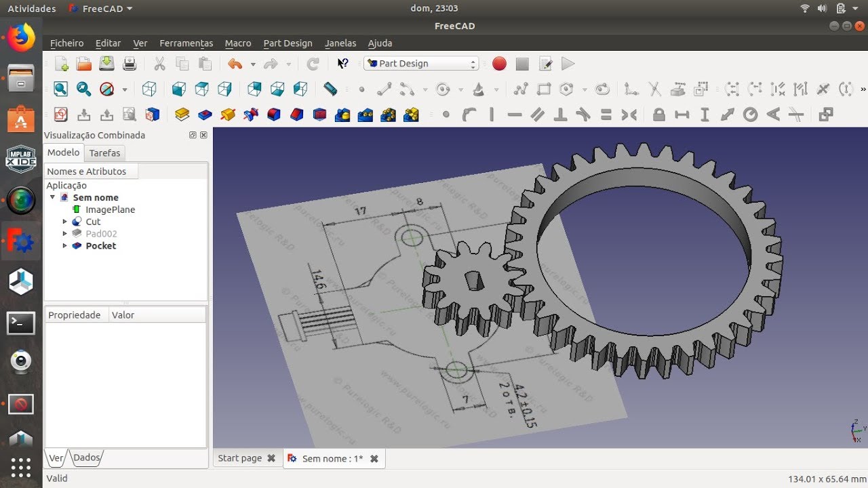Click the Fit selection zoom icon
The width and height of the screenshot is (868, 488).
tap(84, 89)
